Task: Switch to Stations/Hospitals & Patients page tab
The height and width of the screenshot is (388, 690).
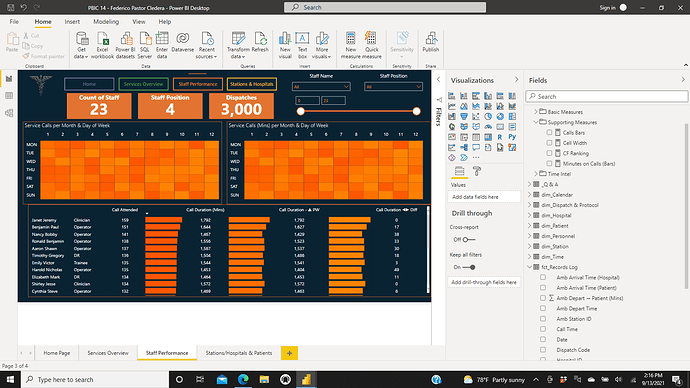Action: (x=239, y=353)
